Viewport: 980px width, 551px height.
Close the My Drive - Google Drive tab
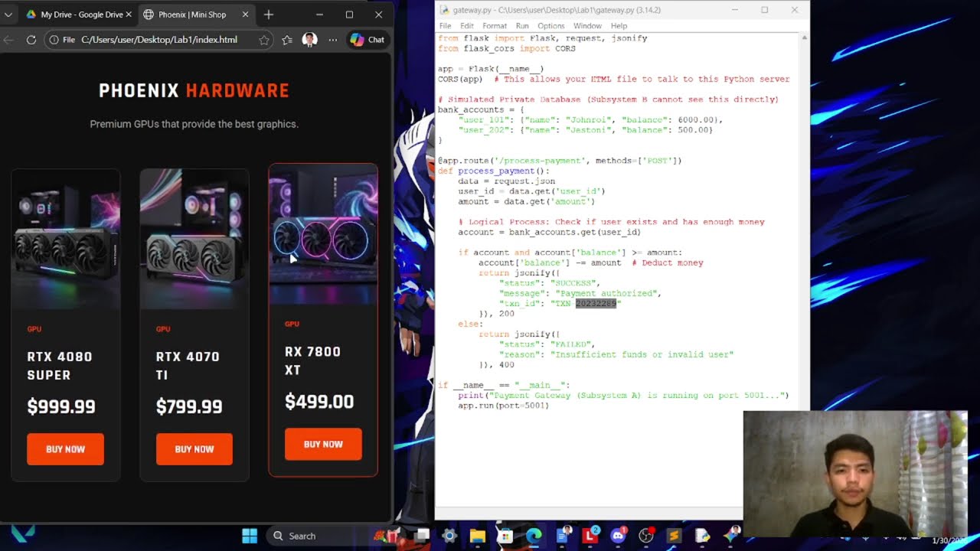(128, 15)
